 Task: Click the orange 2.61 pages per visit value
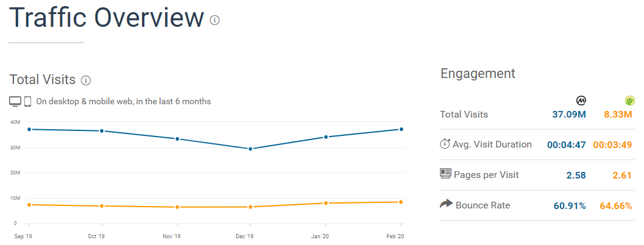[621, 176]
